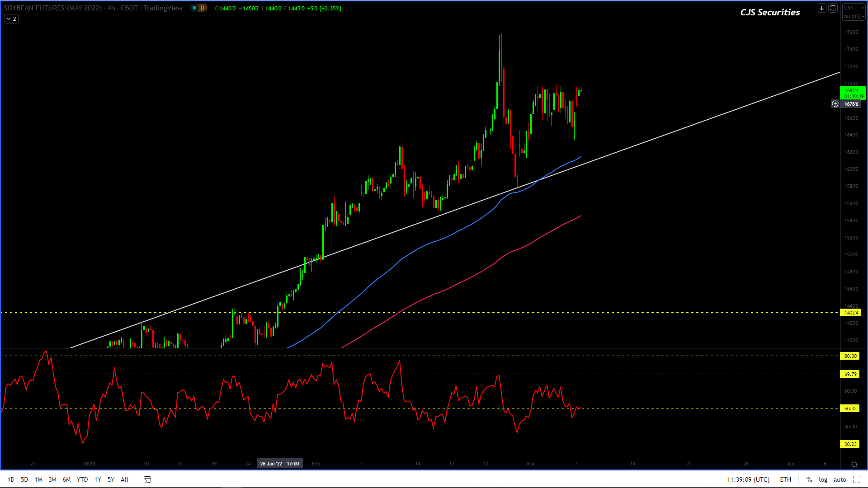868x488 pixels.
Task: Click the D delayed data badge
Action: 203,8
